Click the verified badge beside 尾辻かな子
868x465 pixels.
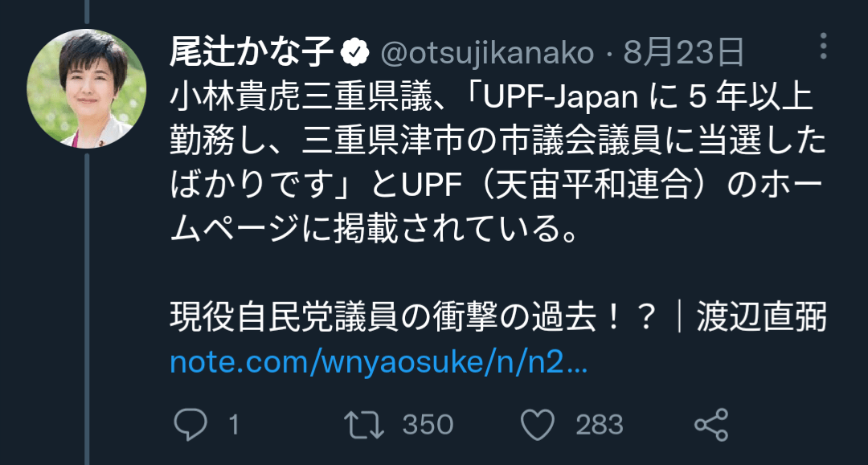(354, 54)
